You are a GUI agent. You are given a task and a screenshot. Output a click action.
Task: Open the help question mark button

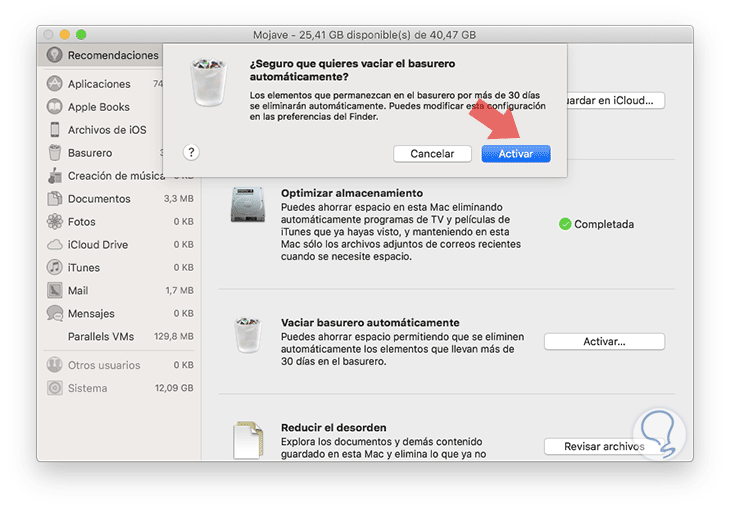(x=191, y=152)
